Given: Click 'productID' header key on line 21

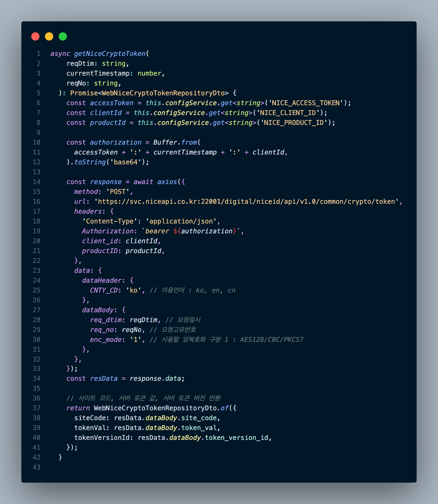Looking at the screenshot, I should [100, 251].
